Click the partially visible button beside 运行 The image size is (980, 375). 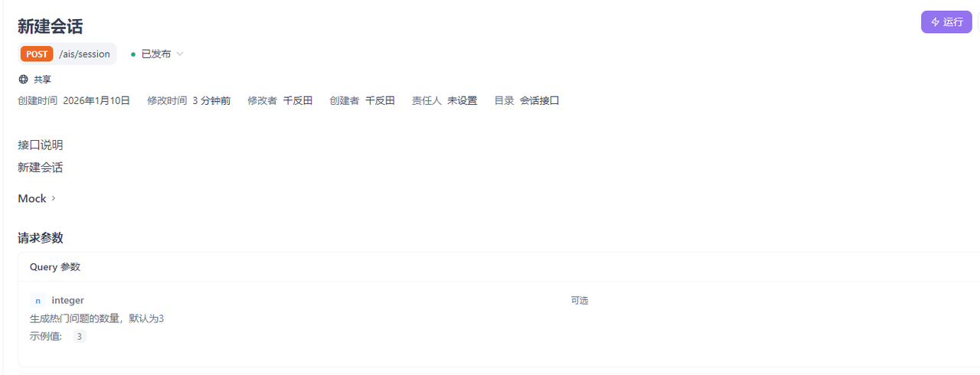pyautogui.click(x=978, y=22)
